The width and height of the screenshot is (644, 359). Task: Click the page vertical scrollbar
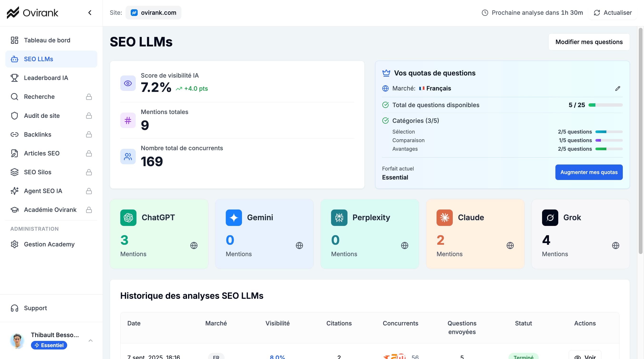[640, 140]
